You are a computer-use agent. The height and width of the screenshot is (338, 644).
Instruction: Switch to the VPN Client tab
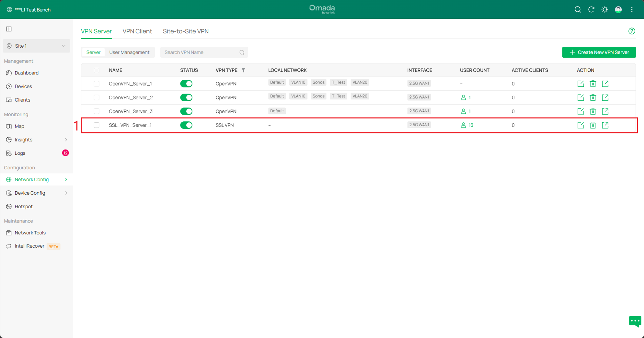[137, 31]
